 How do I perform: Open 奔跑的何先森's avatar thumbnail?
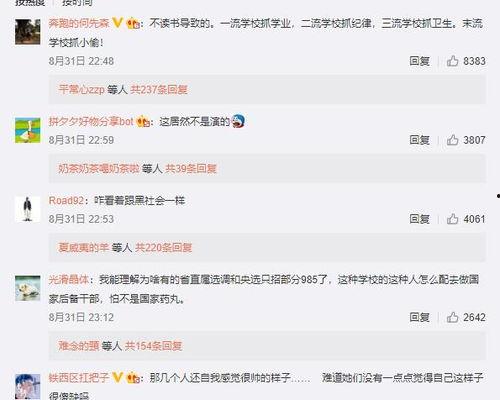[28, 32]
